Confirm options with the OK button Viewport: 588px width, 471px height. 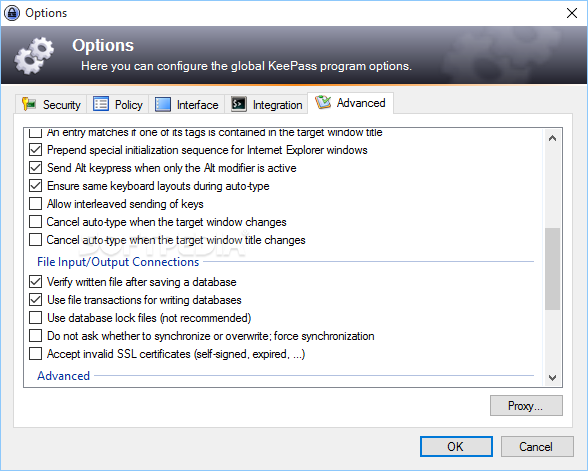tap(456, 447)
